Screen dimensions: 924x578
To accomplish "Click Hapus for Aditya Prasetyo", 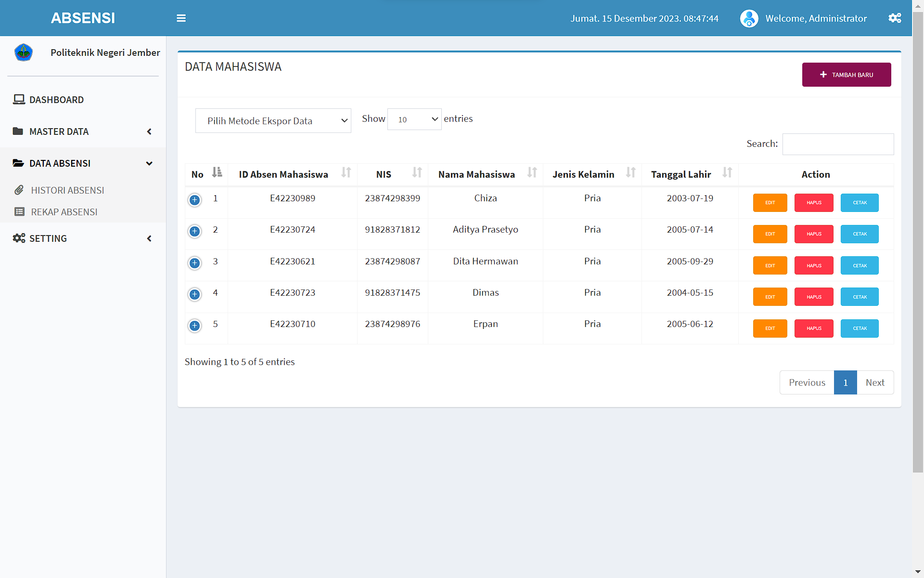I will click(x=814, y=234).
